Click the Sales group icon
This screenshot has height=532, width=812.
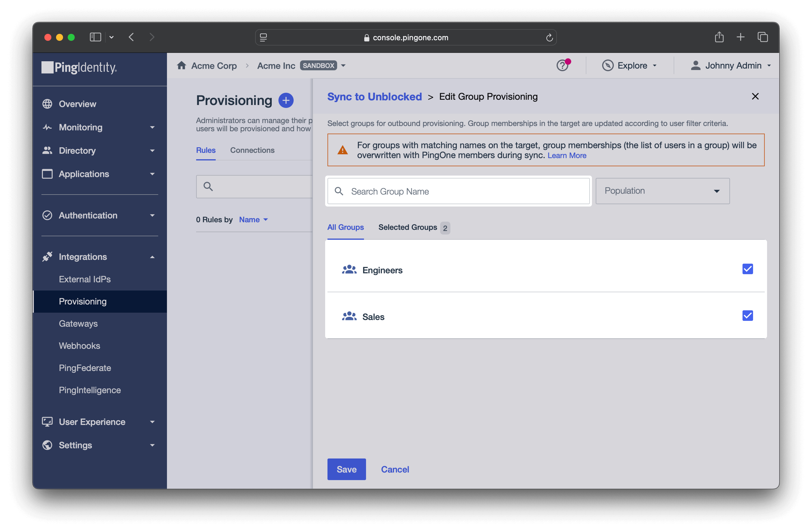tap(349, 316)
